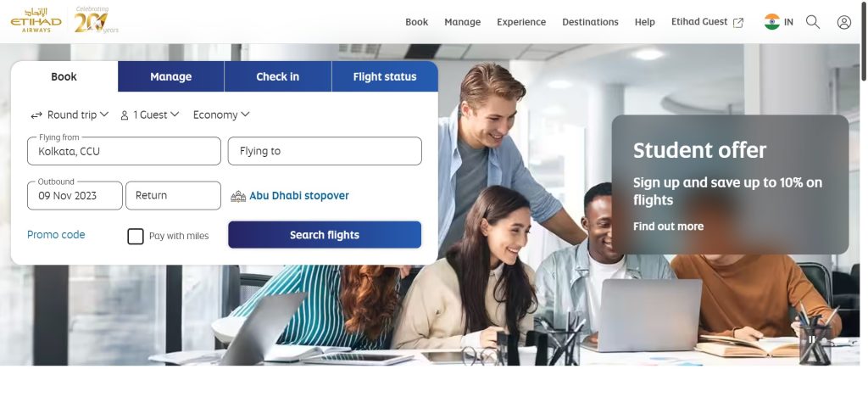The width and height of the screenshot is (868, 397).
Task: Select the carousel slide indicator dot
Action: pos(824,340)
